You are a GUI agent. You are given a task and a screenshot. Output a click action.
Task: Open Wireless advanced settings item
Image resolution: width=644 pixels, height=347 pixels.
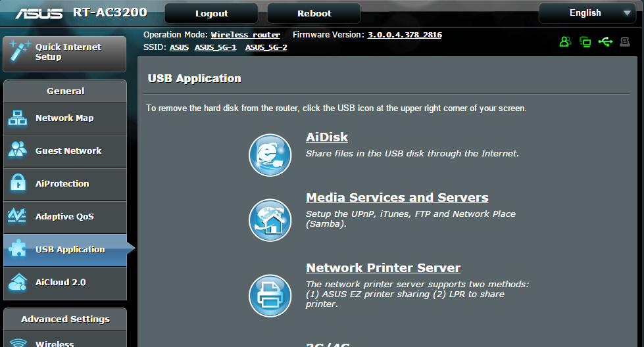point(65,340)
